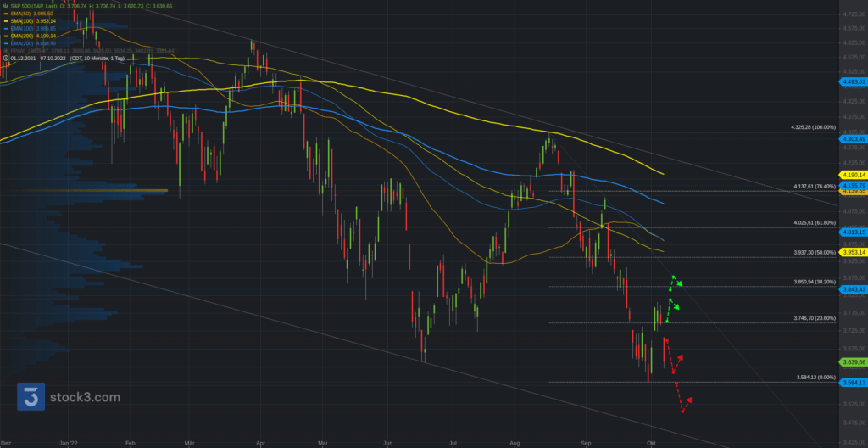Viewport: 868px width, 448px height.
Task: Click the blue 3.584,13 price axis tag
Action: [853, 383]
